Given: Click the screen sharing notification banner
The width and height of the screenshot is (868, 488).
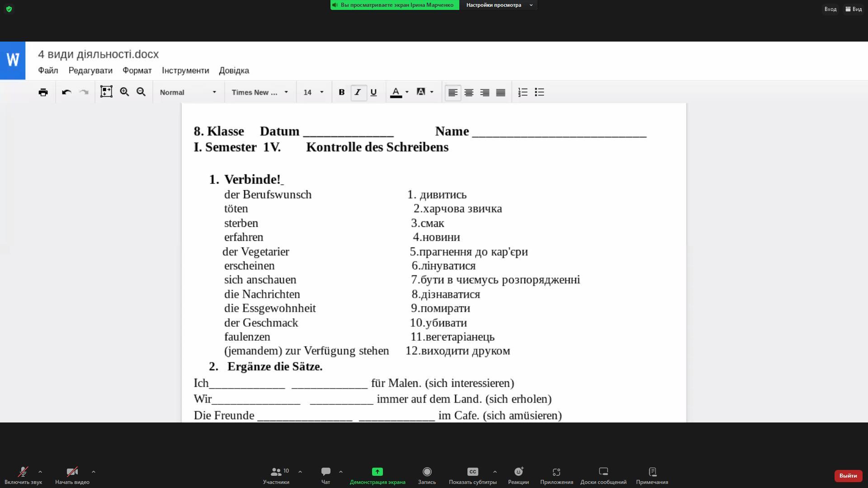Looking at the screenshot, I should (395, 5).
